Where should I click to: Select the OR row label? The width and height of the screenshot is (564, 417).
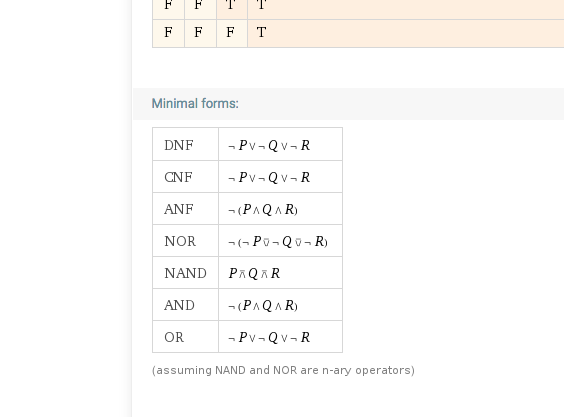pyautogui.click(x=174, y=337)
